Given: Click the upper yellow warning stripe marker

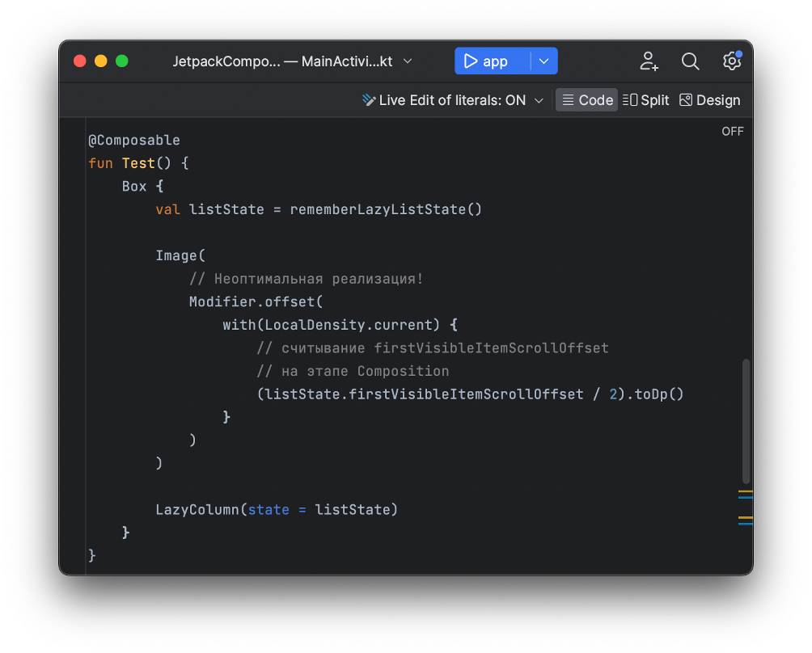Looking at the screenshot, I should pos(745,491).
